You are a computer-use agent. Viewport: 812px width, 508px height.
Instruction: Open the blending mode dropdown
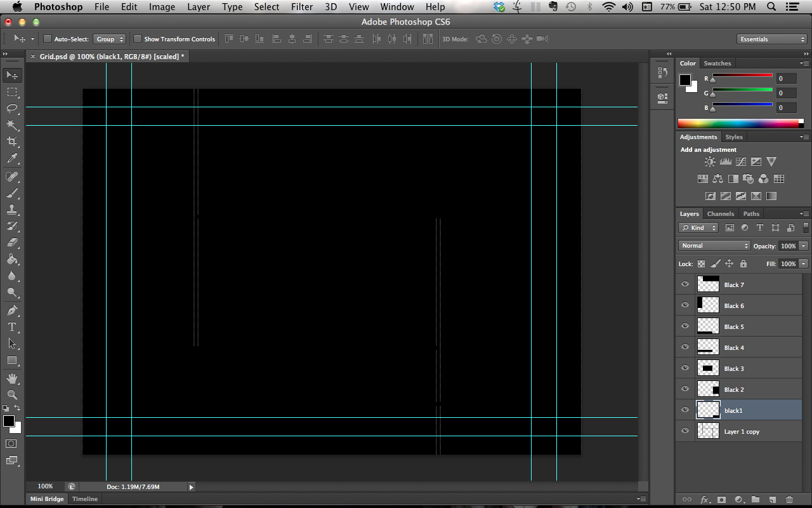[714, 245]
